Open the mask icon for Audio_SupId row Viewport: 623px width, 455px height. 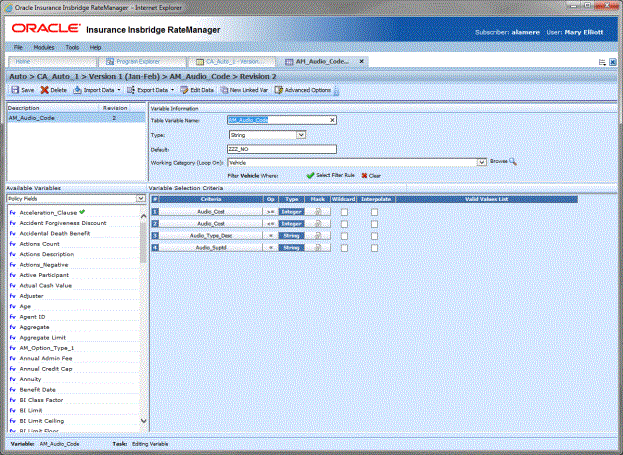[x=318, y=248]
